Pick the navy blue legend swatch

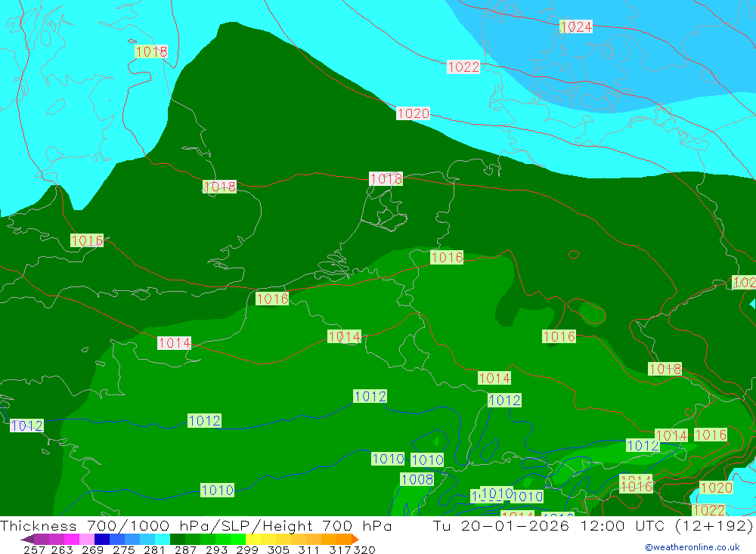(102, 539)
